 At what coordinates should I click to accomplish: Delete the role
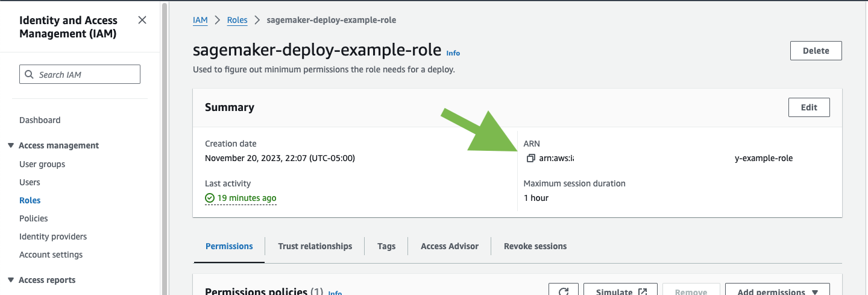816,51
